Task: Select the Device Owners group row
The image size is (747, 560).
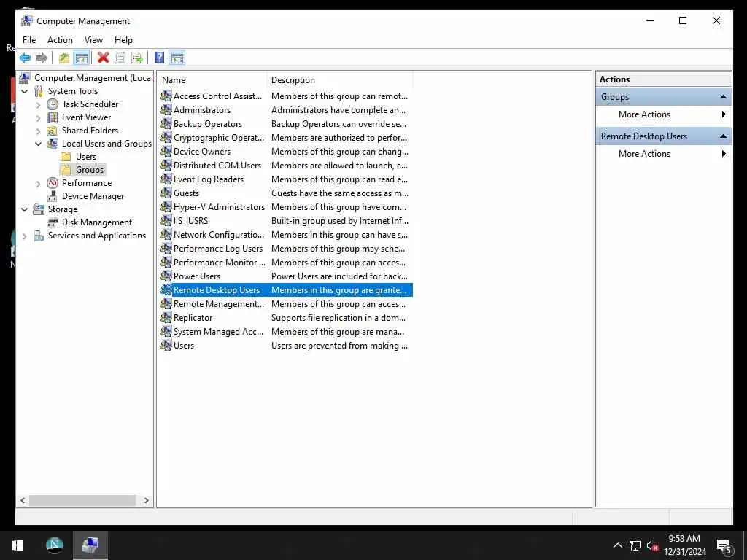Action: (x=286, y=152)
